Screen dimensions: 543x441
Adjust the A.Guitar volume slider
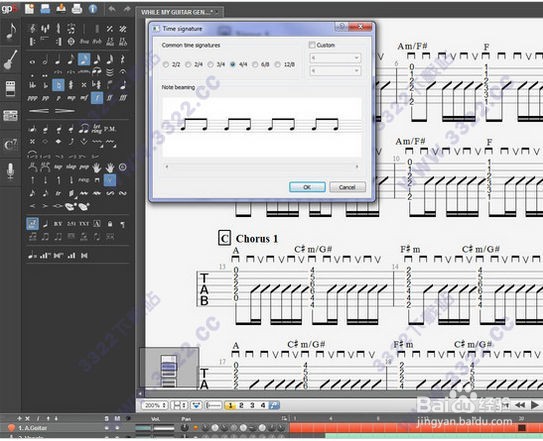pyautogui.click(x=154, y=429)
